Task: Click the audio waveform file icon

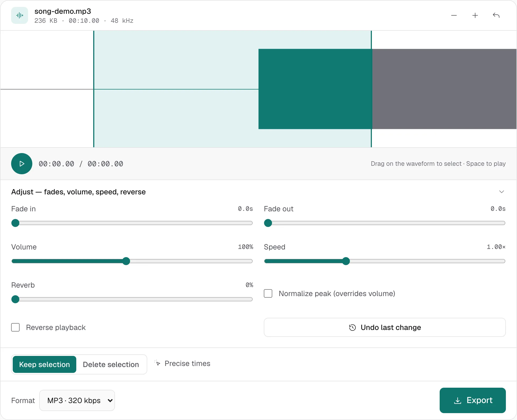Action: (20, 15)
